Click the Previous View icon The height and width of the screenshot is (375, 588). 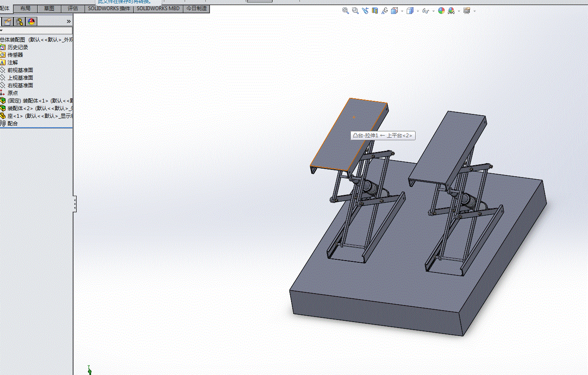[x=365, y=11]
